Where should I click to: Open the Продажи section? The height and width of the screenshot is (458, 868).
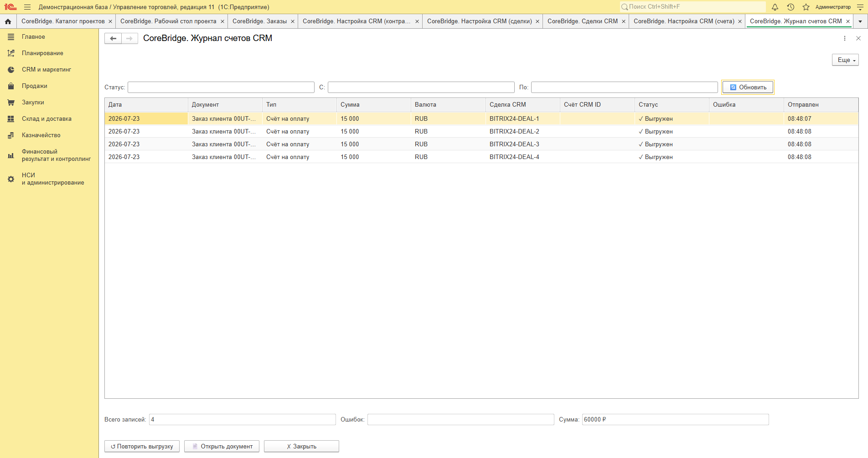pyautogui.click(x=49, y=86)
